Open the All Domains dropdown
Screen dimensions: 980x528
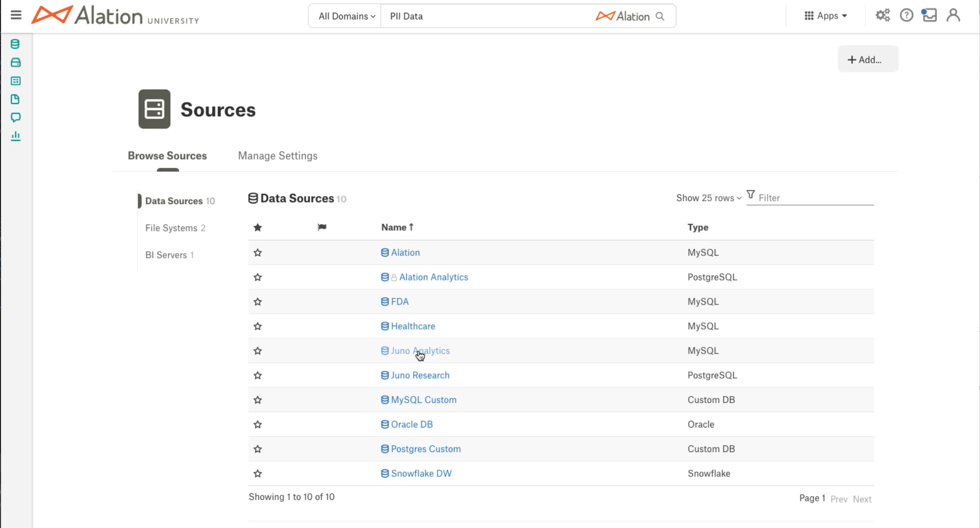coord(346,16)
